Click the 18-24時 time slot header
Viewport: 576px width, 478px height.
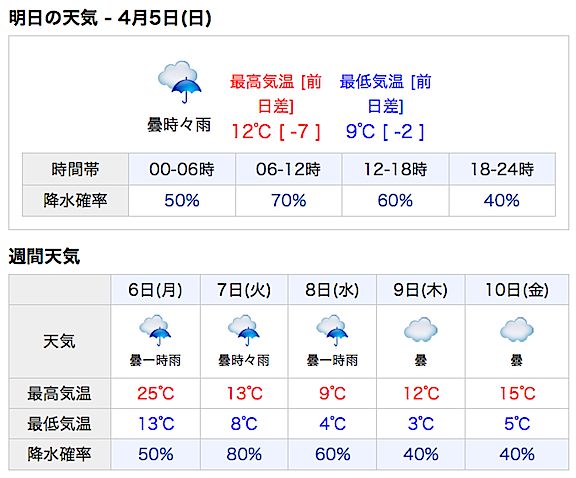502,169
